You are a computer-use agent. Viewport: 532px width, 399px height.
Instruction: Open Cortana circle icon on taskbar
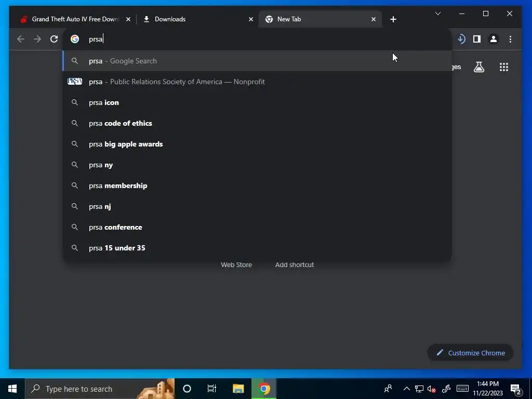(187, 389)
